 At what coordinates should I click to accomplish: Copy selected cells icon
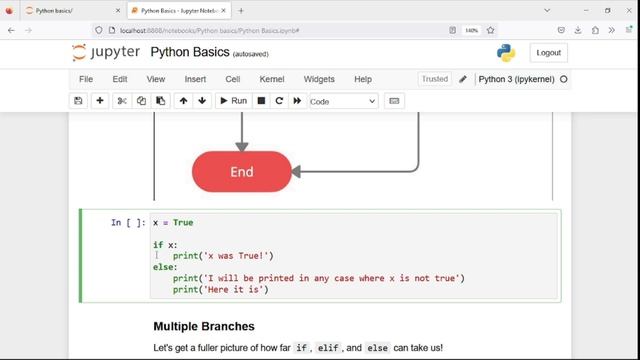(x=141, y=101)
